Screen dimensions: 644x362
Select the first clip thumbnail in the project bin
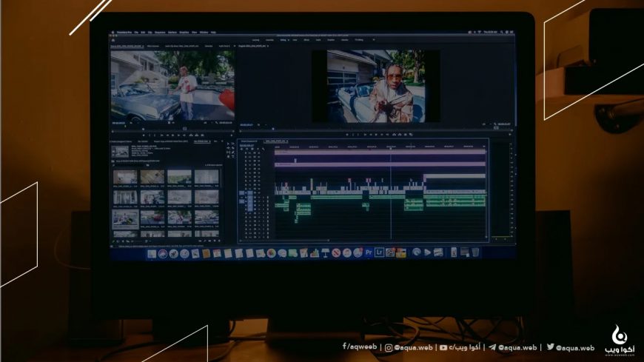click(x=125, y=177)
